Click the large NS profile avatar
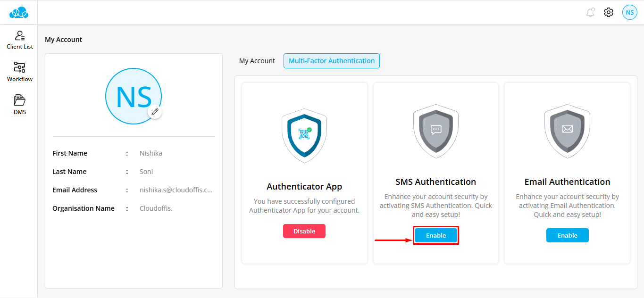This screenshot has width=644, height=298. (134, 96)
